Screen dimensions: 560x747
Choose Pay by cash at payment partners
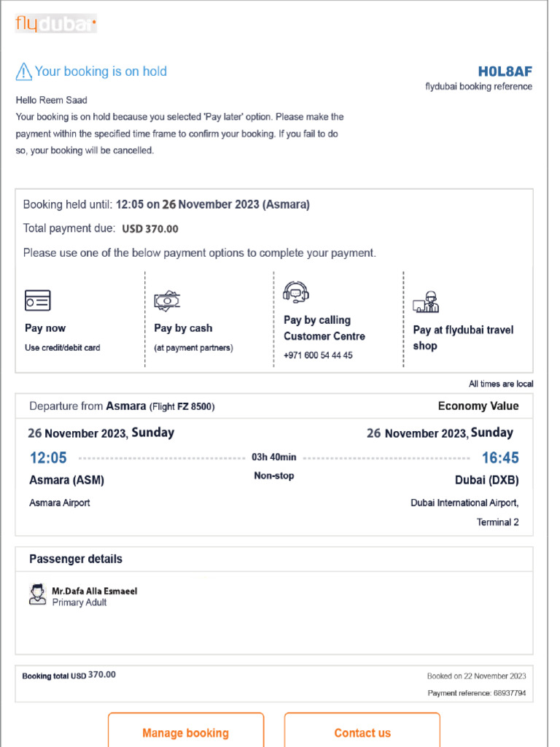[193, 337]
